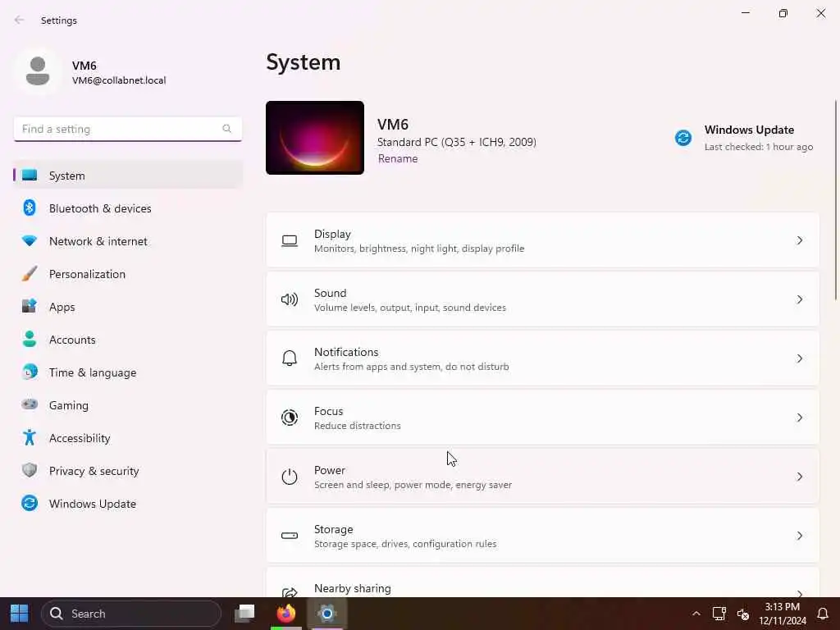Click the Display laptop icon
Viewport: 840px width, 630px height.
point(290,240)
